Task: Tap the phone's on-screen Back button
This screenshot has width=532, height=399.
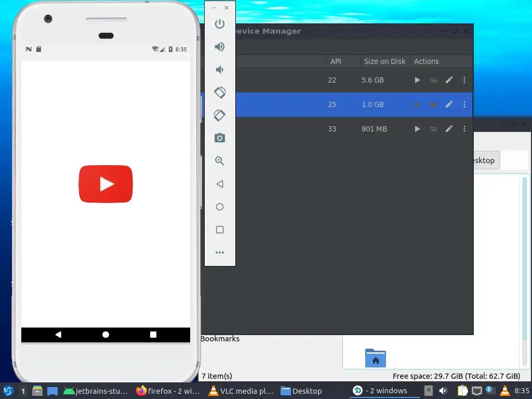Action: (58, 335)
